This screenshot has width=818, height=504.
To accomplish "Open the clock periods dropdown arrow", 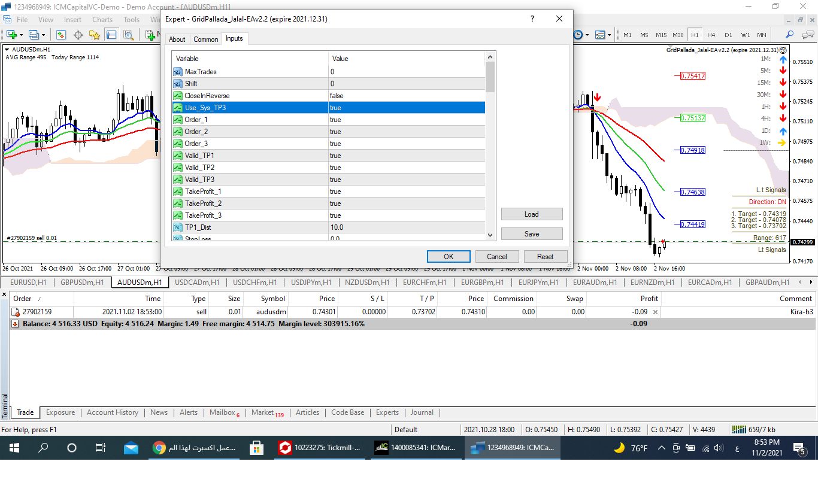I will coord(587,35).
